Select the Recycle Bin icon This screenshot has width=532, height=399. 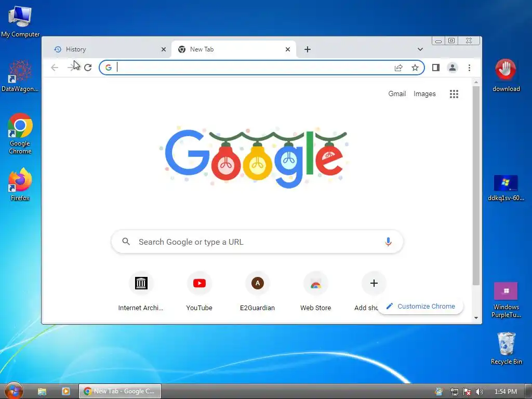506,348
